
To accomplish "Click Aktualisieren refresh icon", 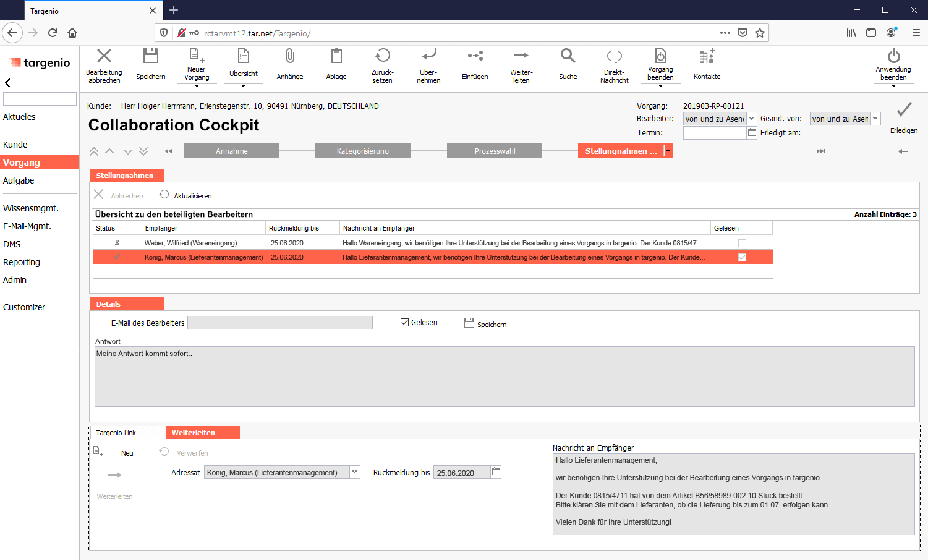I will pyautogui.click(x=164, y=195).
